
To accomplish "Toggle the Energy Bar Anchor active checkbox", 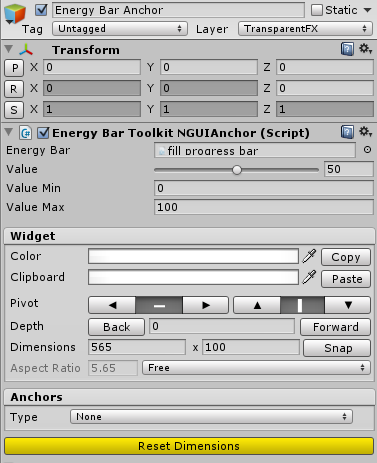I will tap(41, 10).
